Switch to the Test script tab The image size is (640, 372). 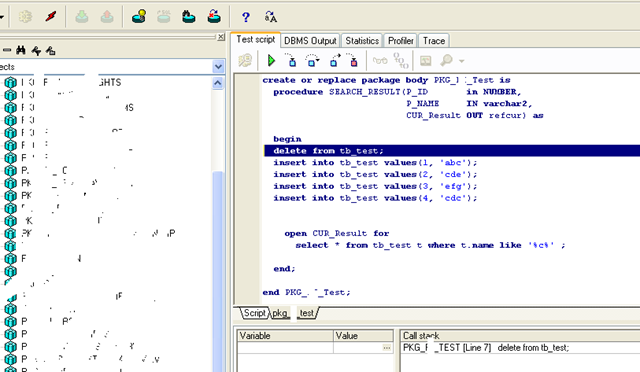point(256,40)
